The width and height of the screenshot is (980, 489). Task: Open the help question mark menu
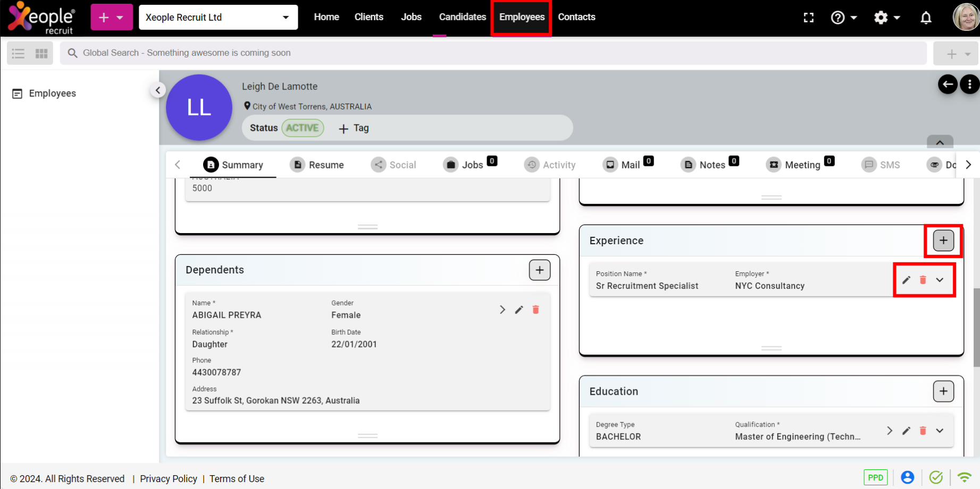coord(844,18)
